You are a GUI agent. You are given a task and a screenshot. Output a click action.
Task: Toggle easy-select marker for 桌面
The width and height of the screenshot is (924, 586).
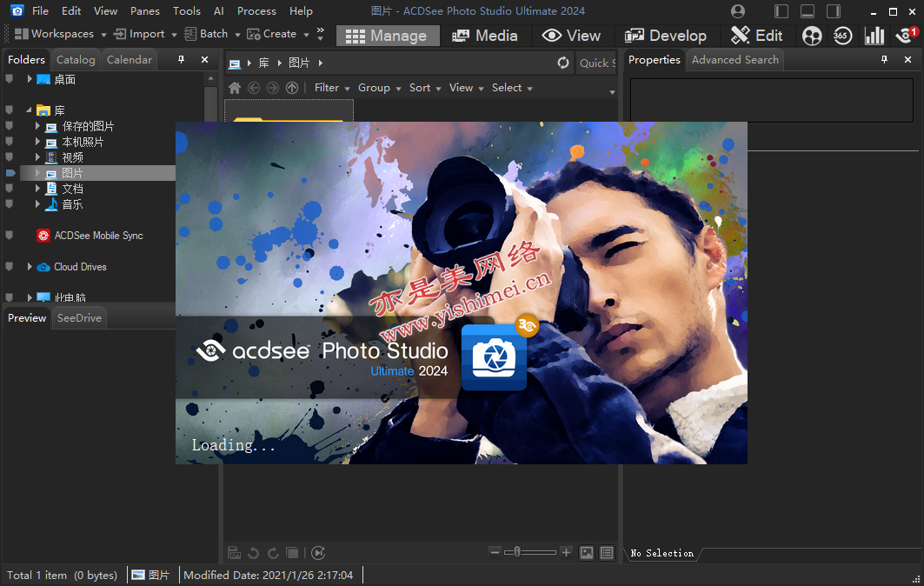(10, 79)
